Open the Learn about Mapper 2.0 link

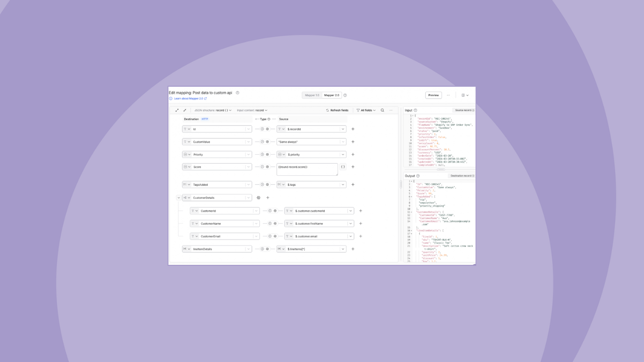[189, 99]
